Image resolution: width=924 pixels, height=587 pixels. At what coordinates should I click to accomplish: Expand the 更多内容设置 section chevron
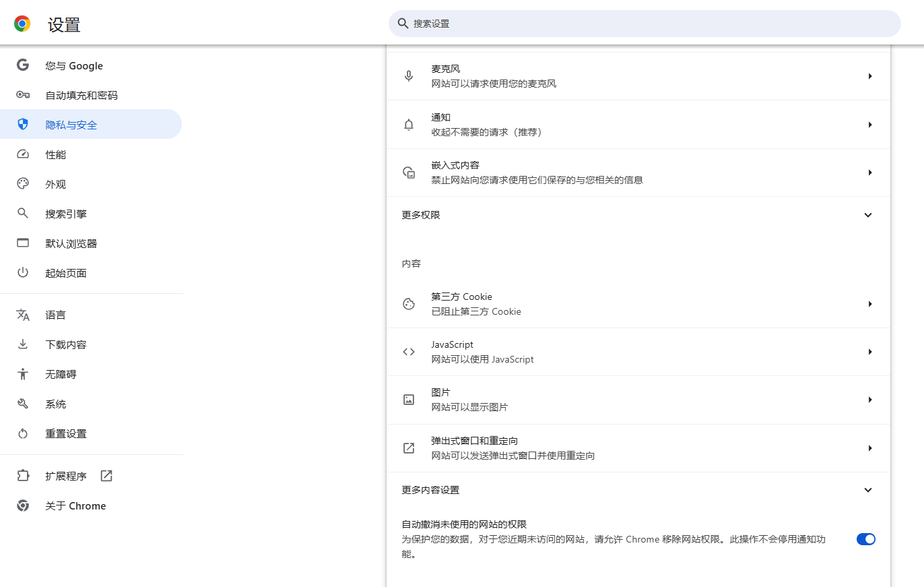(868, 490)
